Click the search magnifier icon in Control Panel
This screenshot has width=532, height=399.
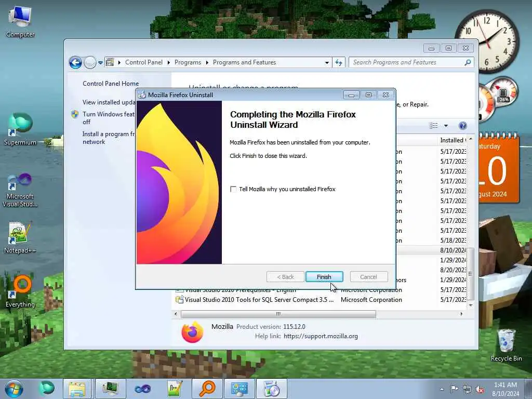click(468, 62)
